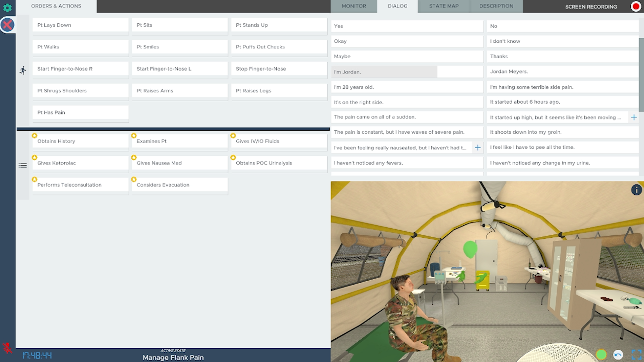Select the checklist icon beside the orders
The image size is (644, 362).
23,166
